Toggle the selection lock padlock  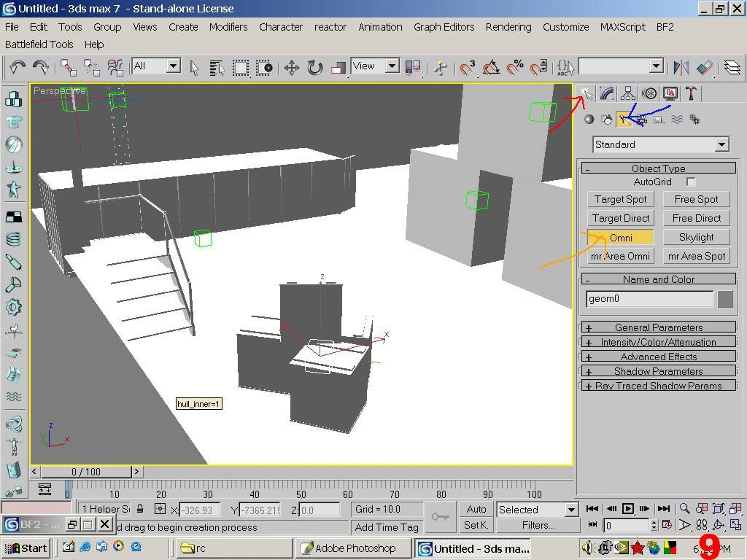[140, 509]
